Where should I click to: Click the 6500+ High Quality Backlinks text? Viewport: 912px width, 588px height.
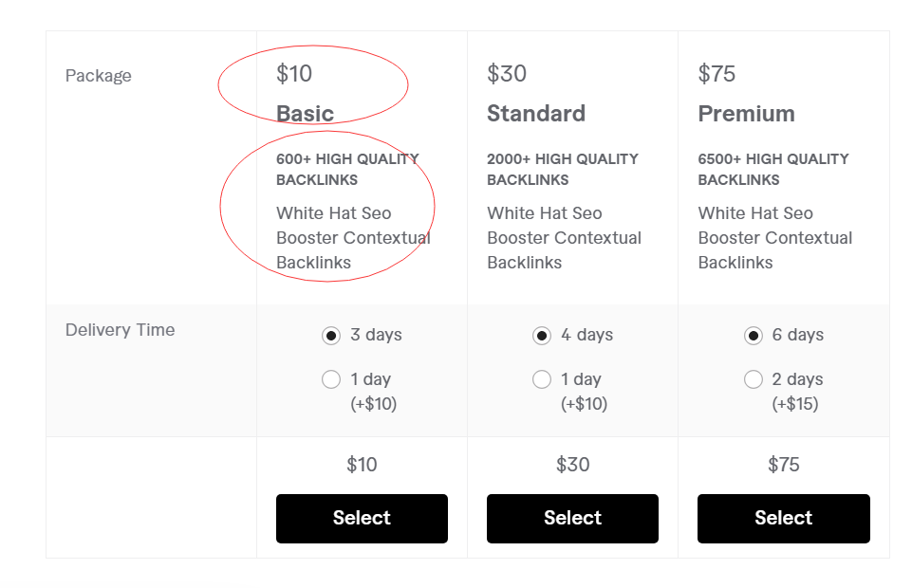[773, 169]
